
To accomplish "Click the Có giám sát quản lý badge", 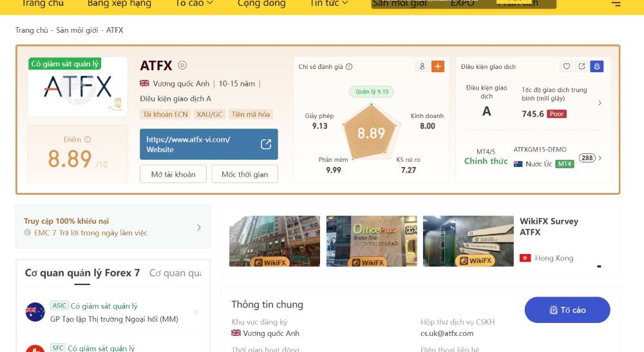I will (65, 64).
